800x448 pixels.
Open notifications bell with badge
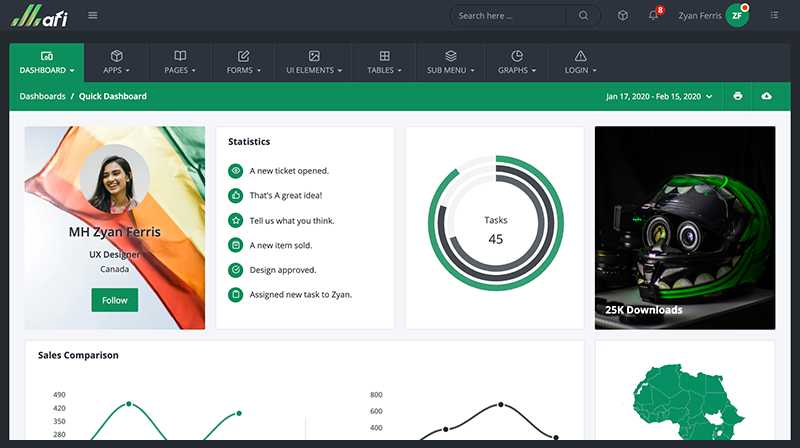(x=654, y=15)
